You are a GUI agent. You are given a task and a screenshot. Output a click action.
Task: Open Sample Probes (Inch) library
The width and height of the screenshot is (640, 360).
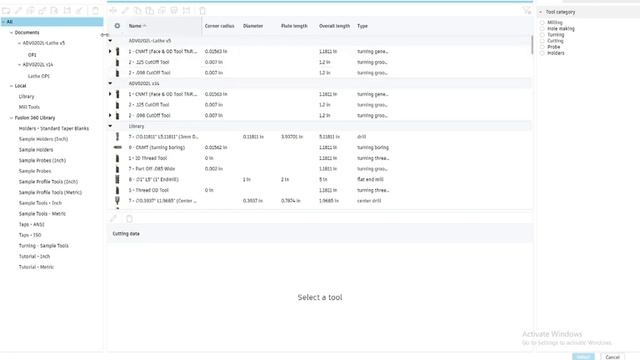point(42,160)
